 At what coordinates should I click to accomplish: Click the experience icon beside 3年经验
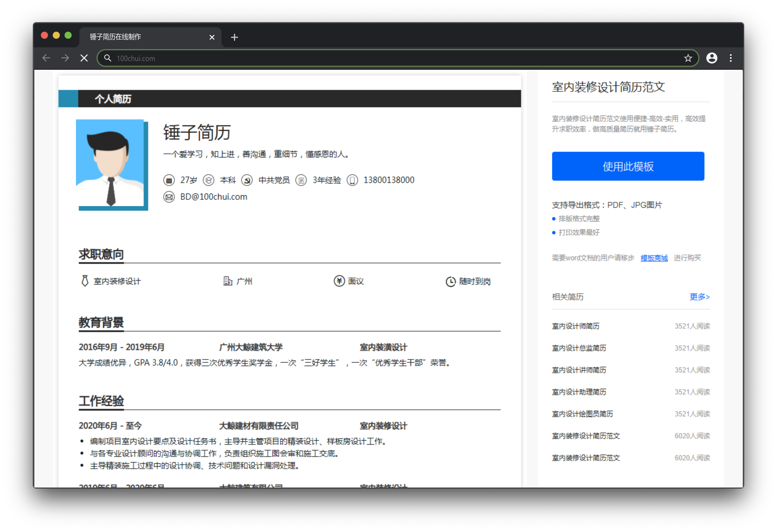tap(301, 180)
